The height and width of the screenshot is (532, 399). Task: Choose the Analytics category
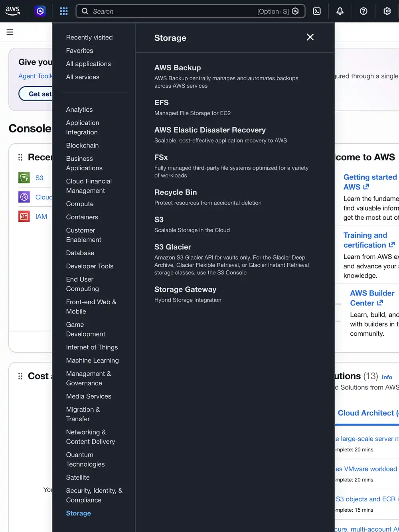click(x=79, y=110)
